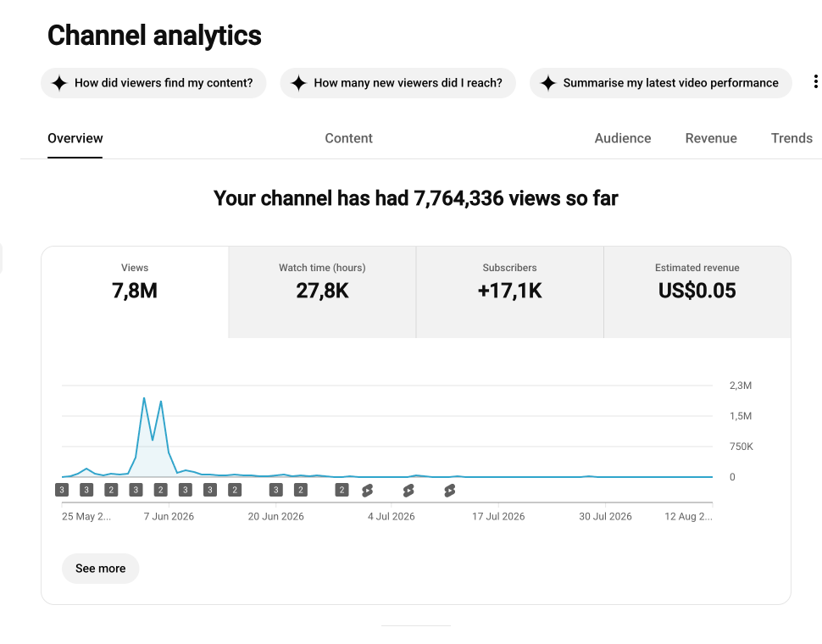This screenshot has width=822, height=644.
Task: Open the Trends tab
Action: click(x=791, y=138)
